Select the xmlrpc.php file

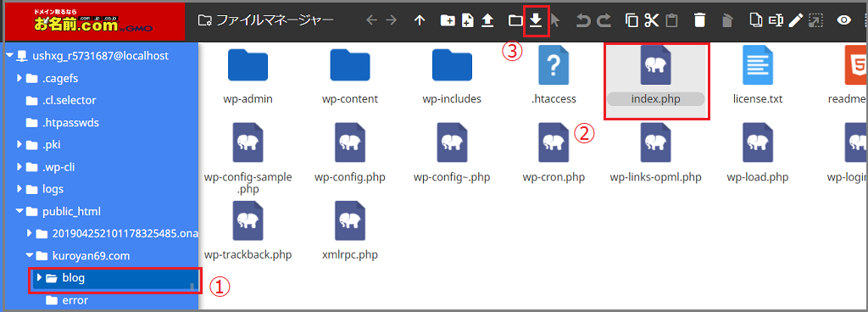click(350, 231)
